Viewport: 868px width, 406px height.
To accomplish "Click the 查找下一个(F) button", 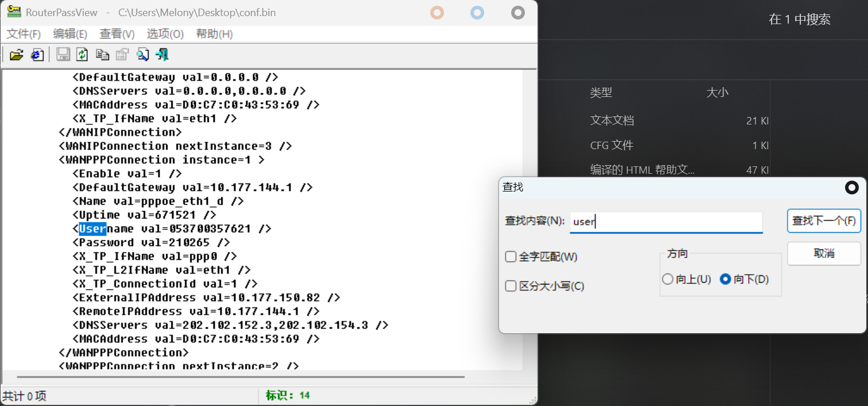I will tap(824, 221).
